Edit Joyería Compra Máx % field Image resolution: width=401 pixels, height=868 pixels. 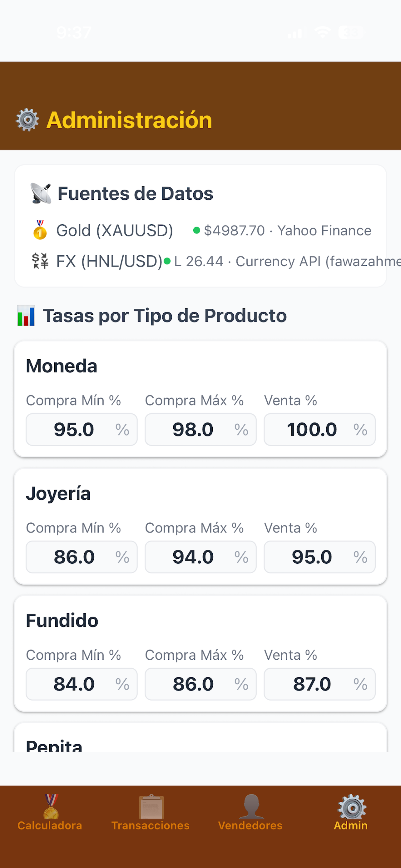coord(201,557)
